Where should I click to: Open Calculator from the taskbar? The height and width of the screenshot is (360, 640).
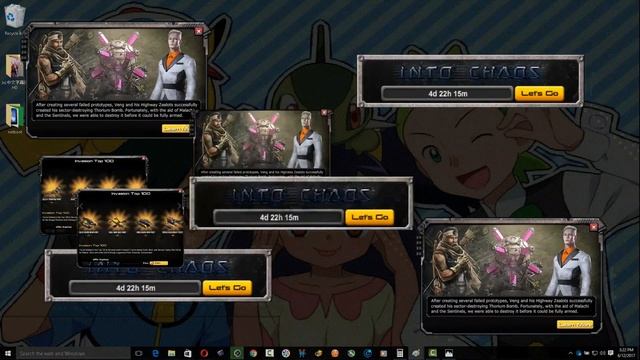(x=400, y=353)
